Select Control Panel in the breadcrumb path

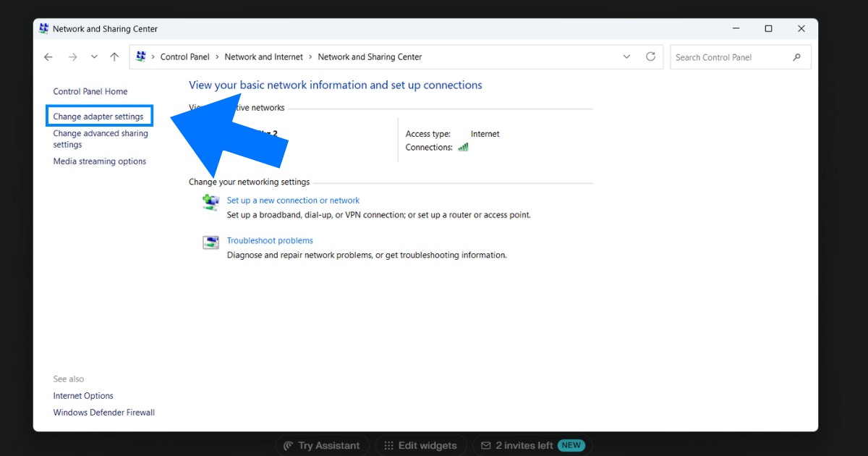(184, 56)
